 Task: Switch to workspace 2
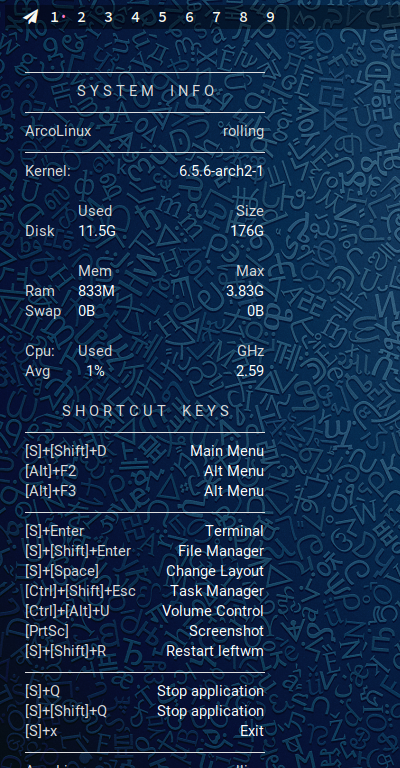81,18
